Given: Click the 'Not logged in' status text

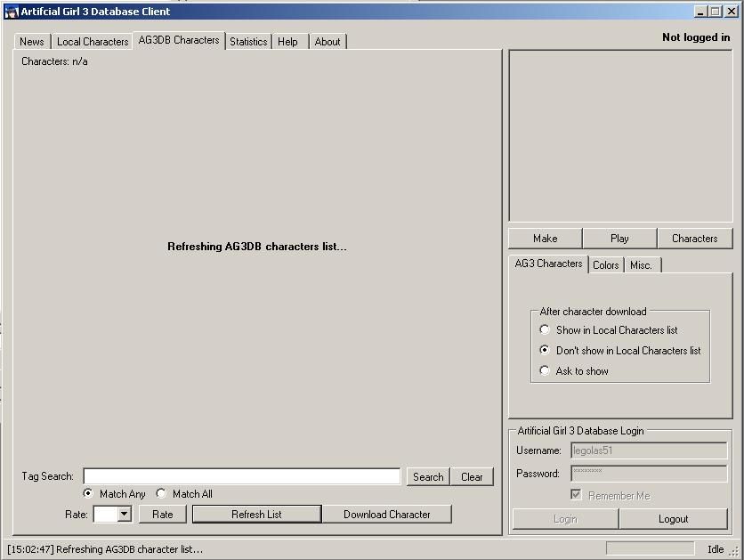Looking at the screenshot, I should tap(696, 37).
